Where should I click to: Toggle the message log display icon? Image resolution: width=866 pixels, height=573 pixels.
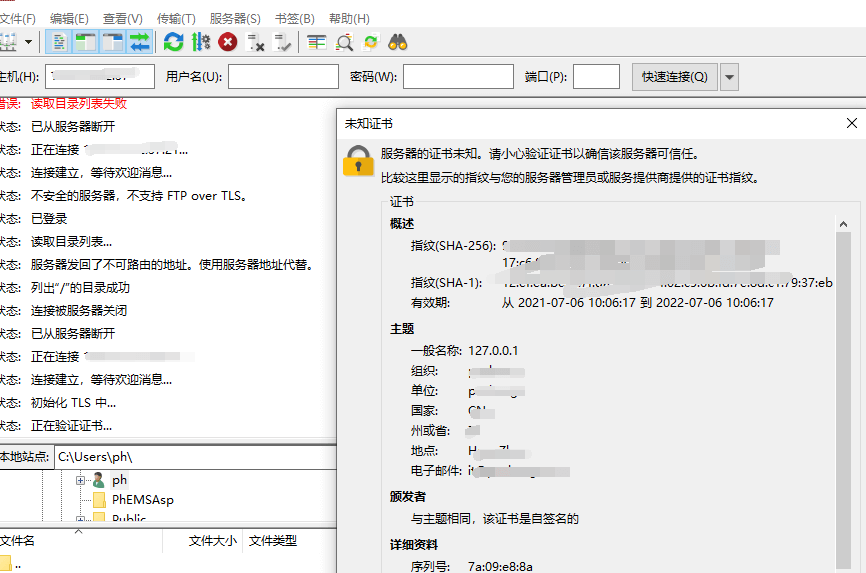60,42
